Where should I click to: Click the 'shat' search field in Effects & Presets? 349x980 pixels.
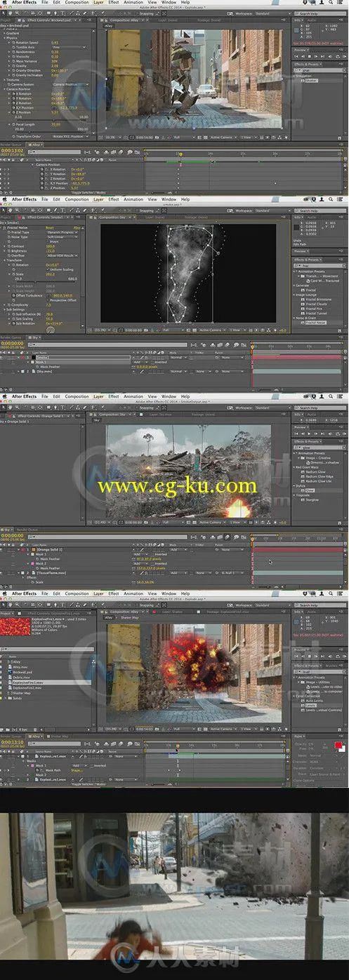[x=320, y=69]
